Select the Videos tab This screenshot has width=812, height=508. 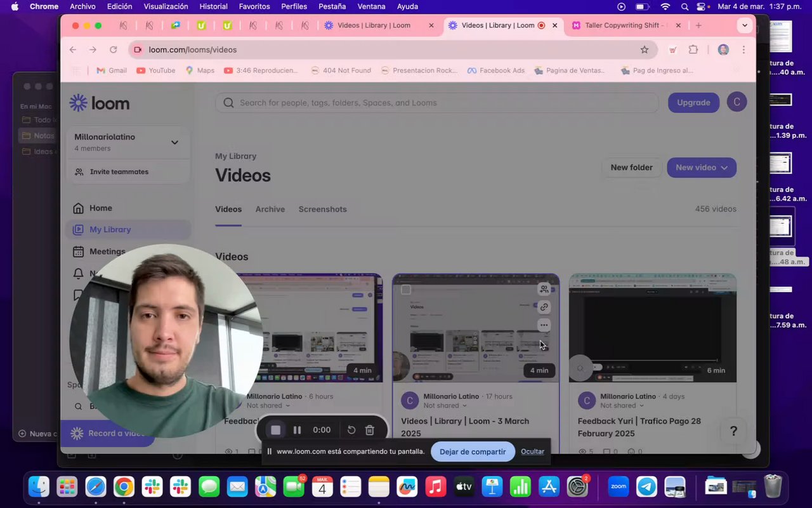click(x=228, y=209)
